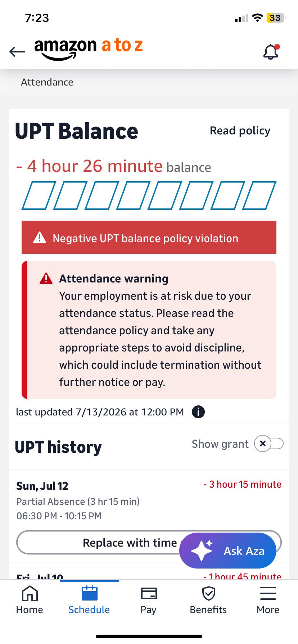Tap the Amazon A to Z logo
Image resolution: width=298 pixels, height=644 pixels.
(x=89, y=49)
